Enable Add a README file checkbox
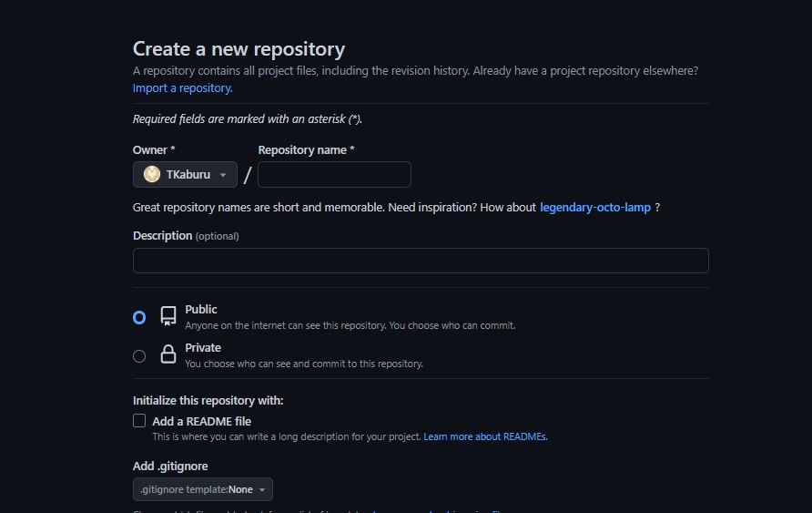 [x=139, y=421]
